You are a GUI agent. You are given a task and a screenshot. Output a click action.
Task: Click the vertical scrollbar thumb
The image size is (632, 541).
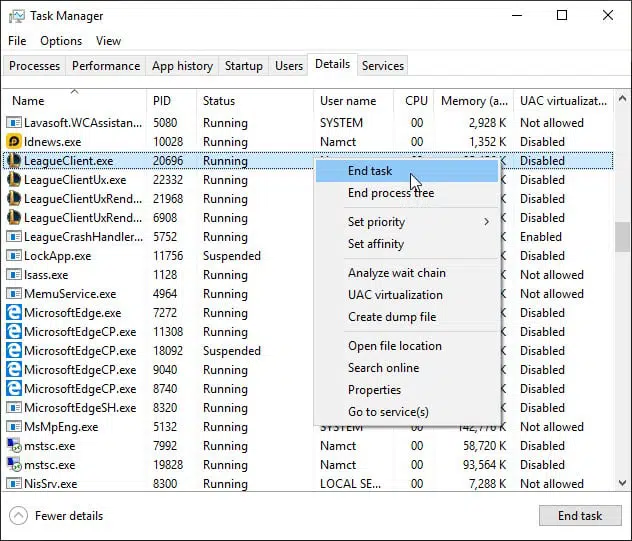pyautogui.click(x=622, y=236)
